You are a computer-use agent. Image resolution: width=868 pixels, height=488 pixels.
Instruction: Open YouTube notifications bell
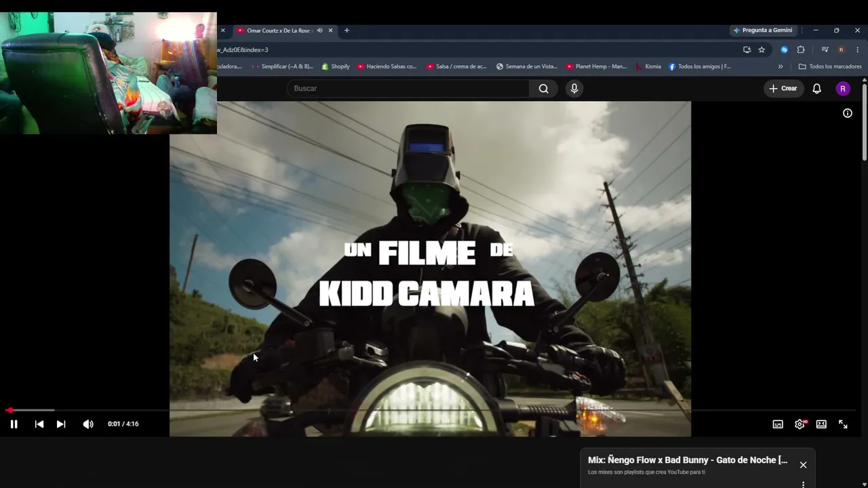pos(817,89)
